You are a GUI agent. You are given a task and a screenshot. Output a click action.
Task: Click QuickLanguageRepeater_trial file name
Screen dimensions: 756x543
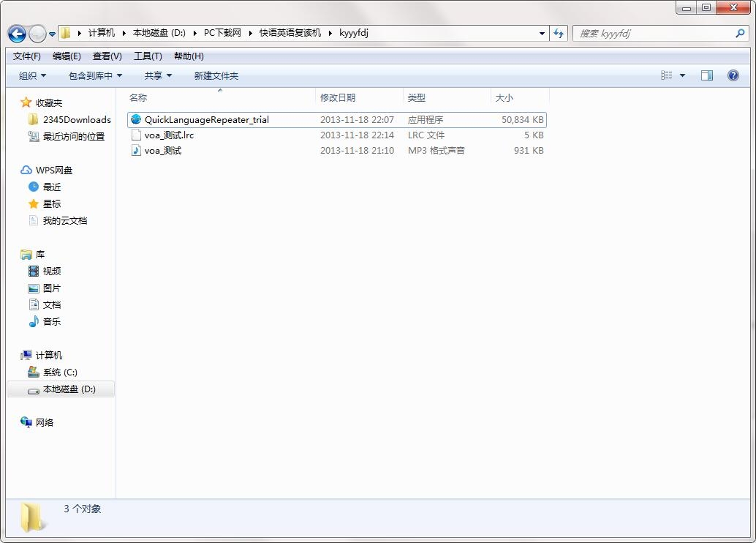[207, 120]
